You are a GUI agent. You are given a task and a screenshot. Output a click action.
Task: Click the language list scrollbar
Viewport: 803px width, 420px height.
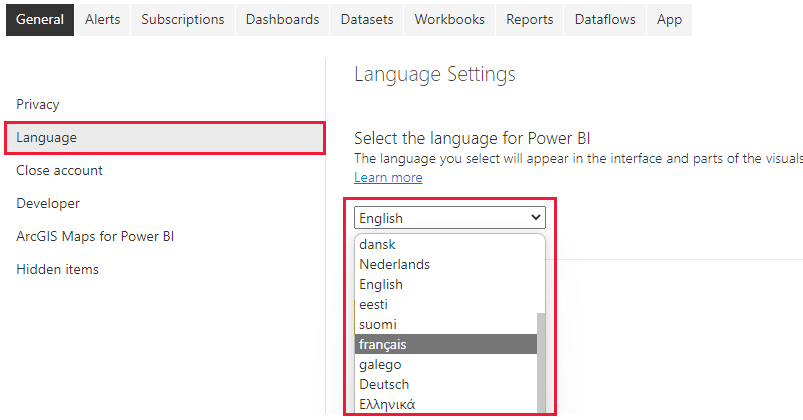[542, 360]
